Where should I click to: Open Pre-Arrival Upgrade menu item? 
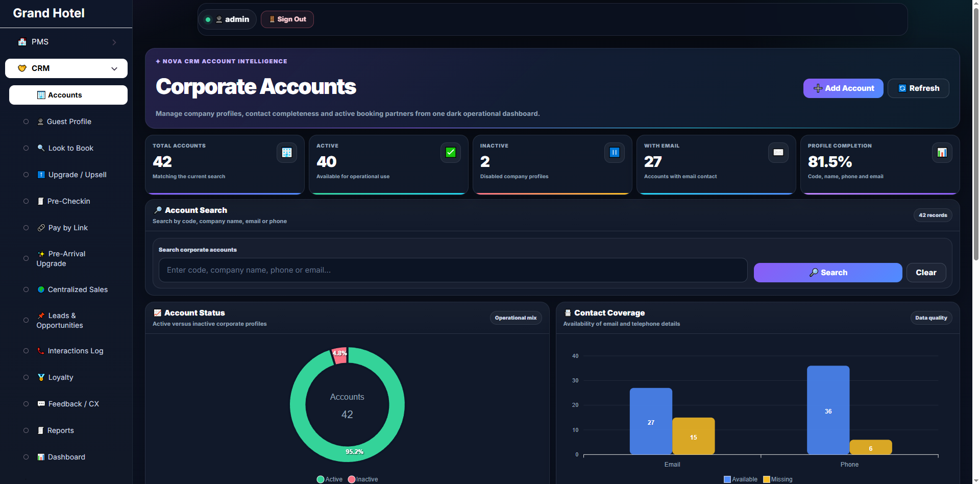pyautogui.click(x=68, y=259)
